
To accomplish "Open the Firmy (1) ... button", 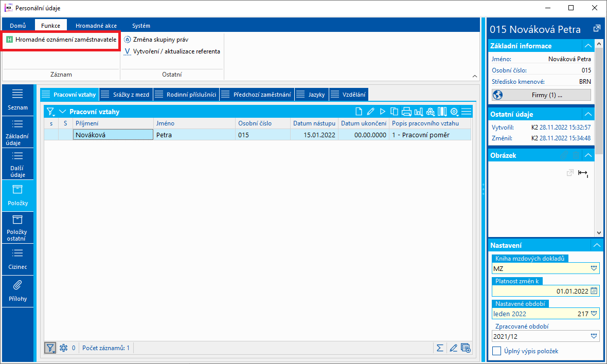I will click(x=541, y=95).
